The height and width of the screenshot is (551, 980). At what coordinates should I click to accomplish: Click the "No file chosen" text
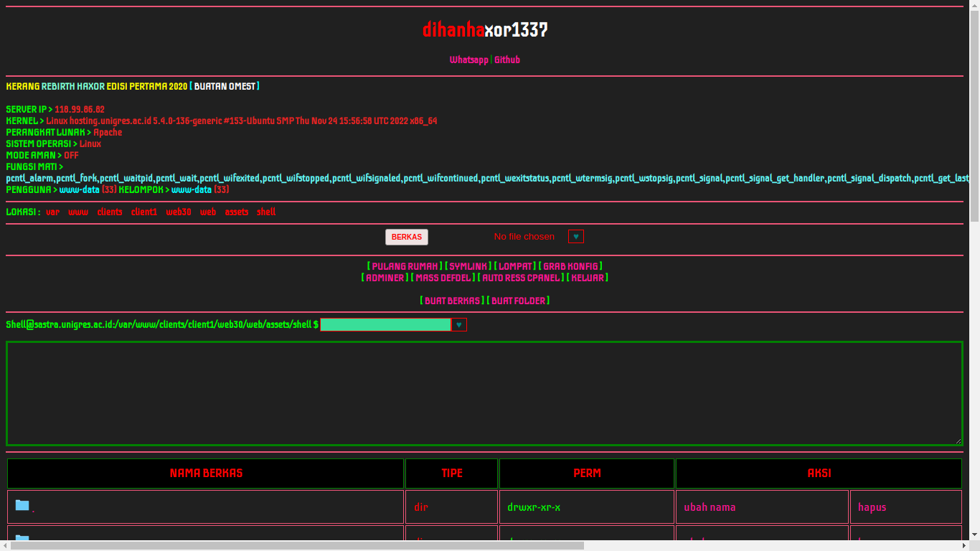[x=524, y=237]
